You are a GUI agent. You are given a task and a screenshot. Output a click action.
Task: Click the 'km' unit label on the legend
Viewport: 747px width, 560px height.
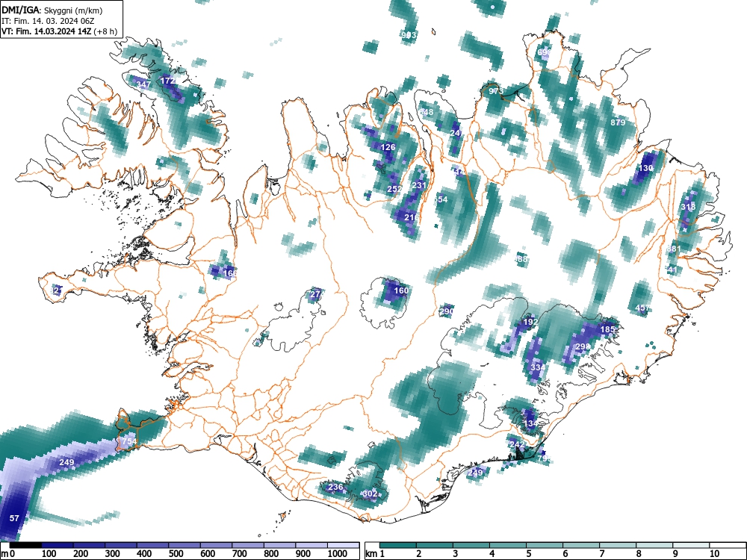pyautogui.click(x=371, y=554)
